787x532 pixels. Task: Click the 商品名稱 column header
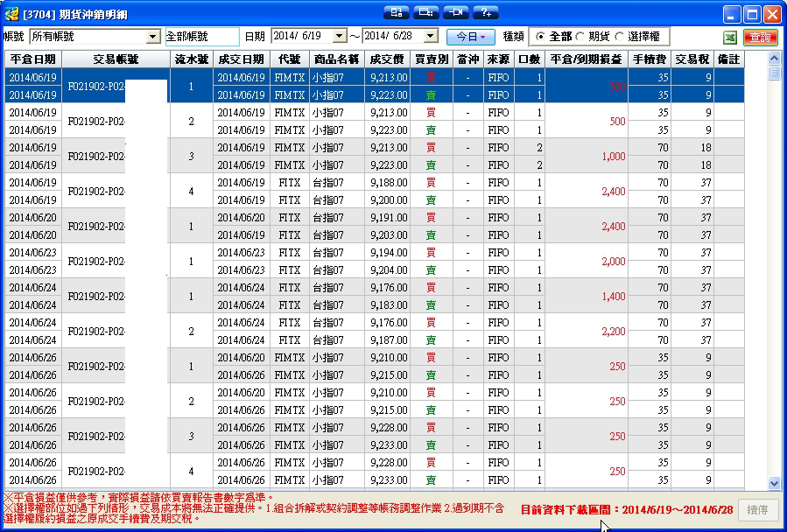pyautogui.click(x=337, y=59)
